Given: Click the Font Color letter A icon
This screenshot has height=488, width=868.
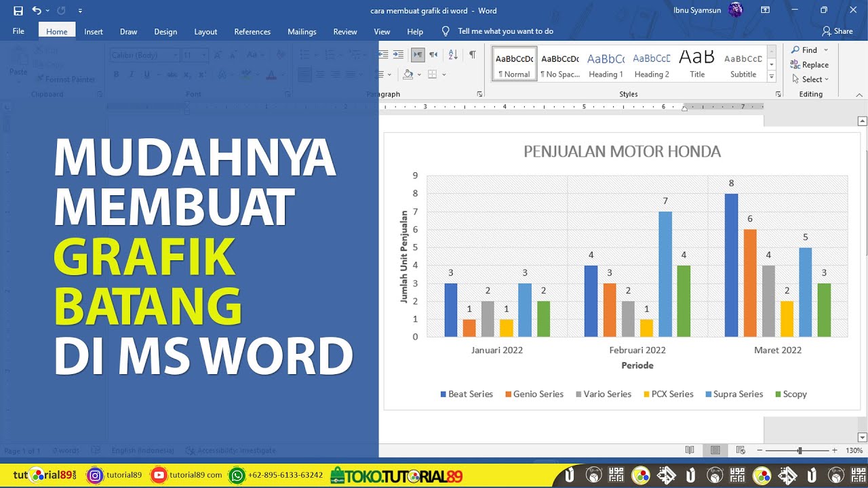Looking at the screenshot, I should 271,75.
